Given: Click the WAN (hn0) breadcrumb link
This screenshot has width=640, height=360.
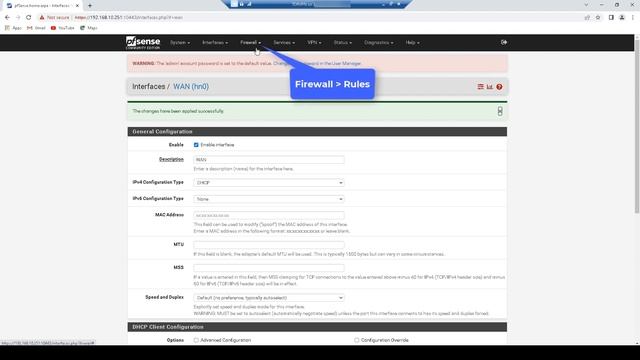Looking at the screenshot, I should [191, 87].
